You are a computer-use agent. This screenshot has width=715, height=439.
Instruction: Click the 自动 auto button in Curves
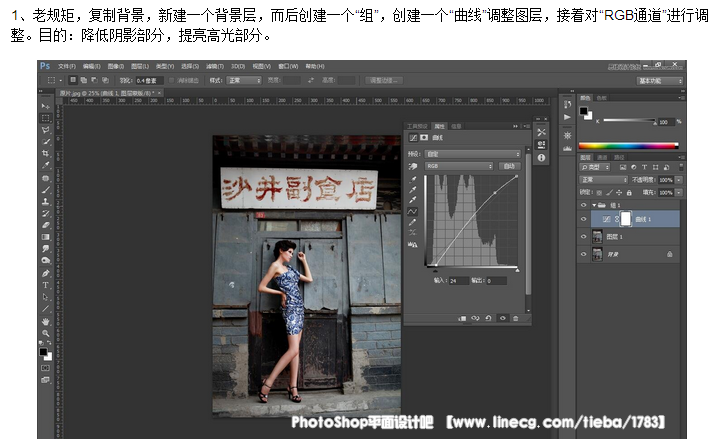click(509, 166)
